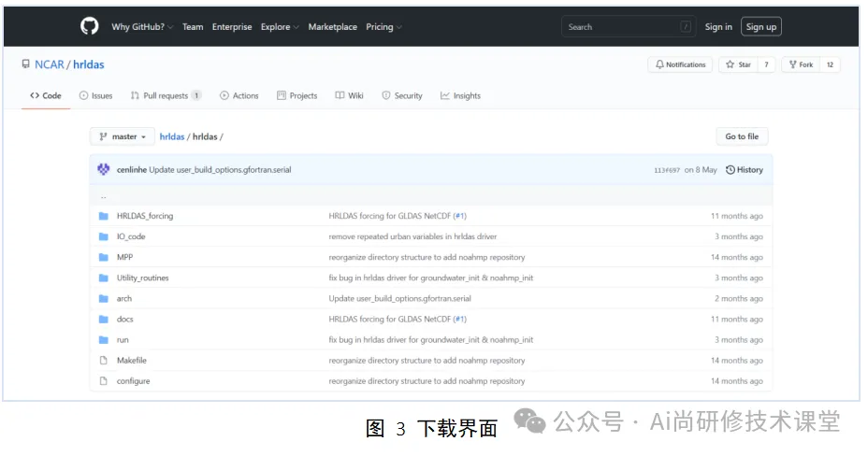Open the Utility_routines folder
Image resolution: width=868 pixels, height=456 pixels.
pos(143,278)
